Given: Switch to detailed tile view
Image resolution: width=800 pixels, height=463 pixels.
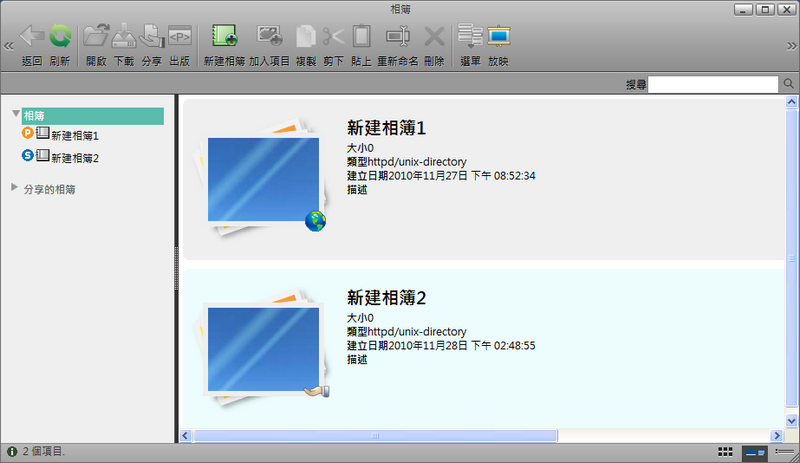Looking at the screenshot, I should coord(754,453).
